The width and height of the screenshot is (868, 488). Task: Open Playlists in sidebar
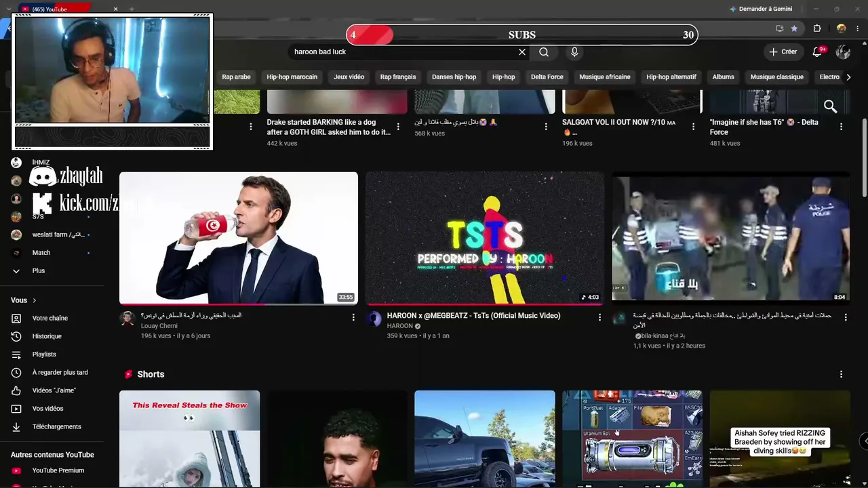coord(44,354)
